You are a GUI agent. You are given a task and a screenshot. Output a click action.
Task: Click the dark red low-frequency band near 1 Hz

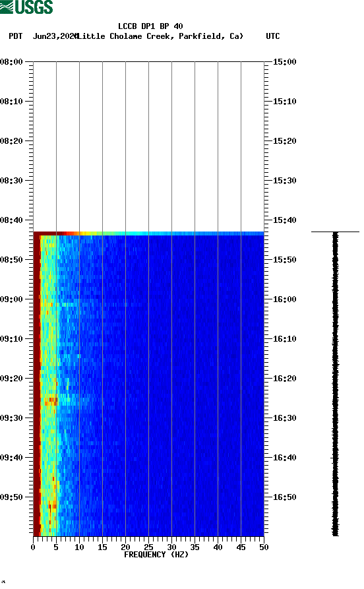pos(36,384)
